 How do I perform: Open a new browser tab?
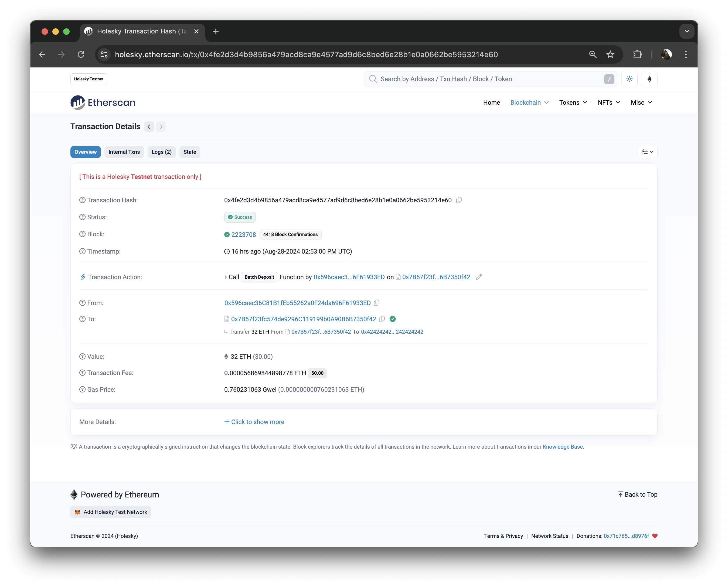tap(216, 32)
